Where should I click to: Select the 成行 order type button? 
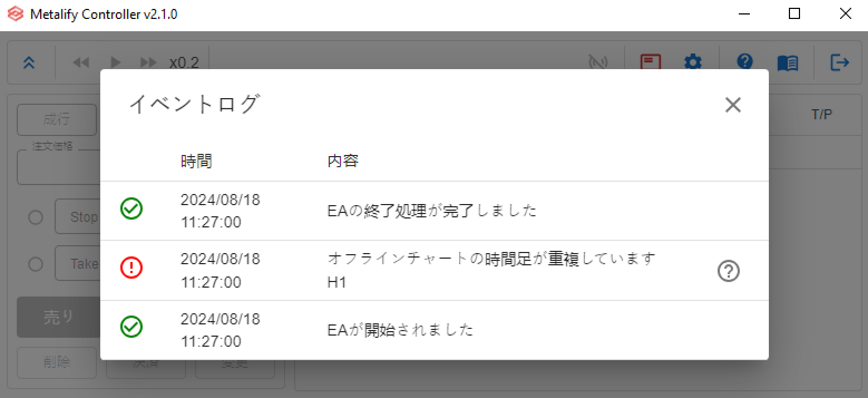(57, 120)
